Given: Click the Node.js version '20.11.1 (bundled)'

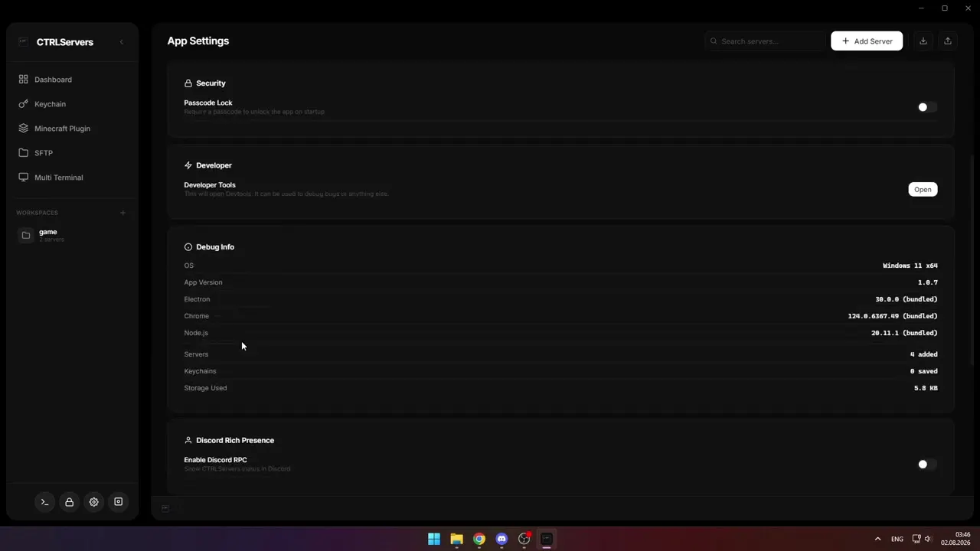Looking at the screenshot, I should 904,333.
